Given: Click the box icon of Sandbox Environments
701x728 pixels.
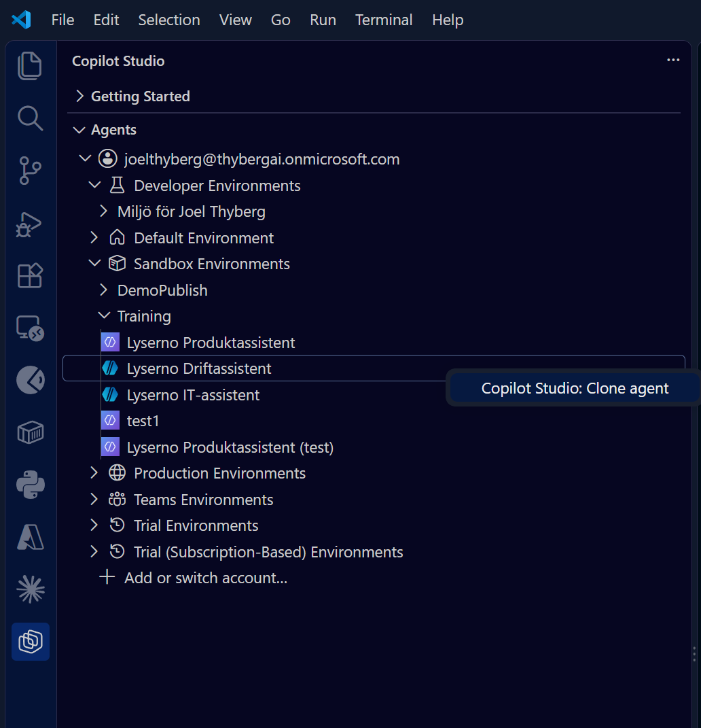Looking at the screenshot, I should 117,263.
